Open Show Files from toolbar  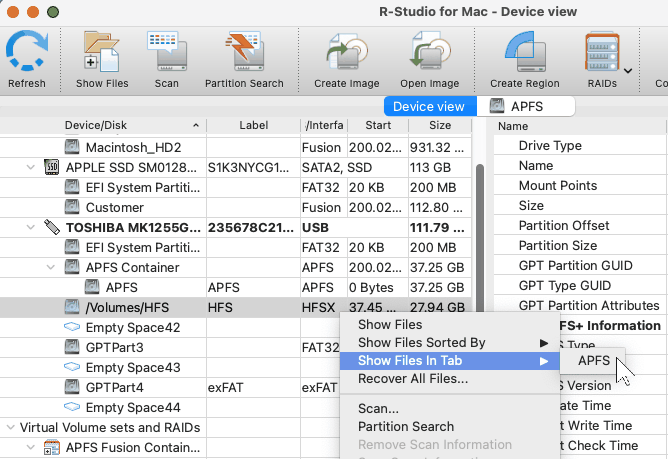[102, 59]
